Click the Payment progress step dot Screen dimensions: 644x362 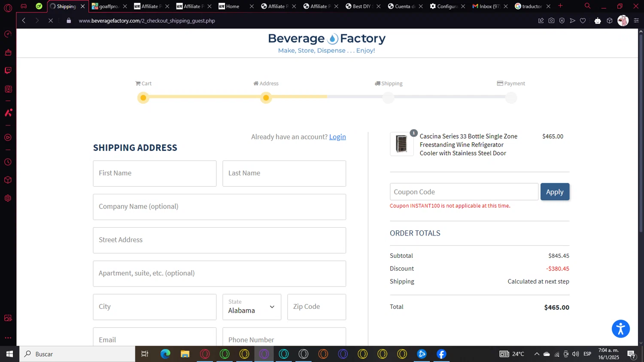pyautogui.click(x=511, y=98)
